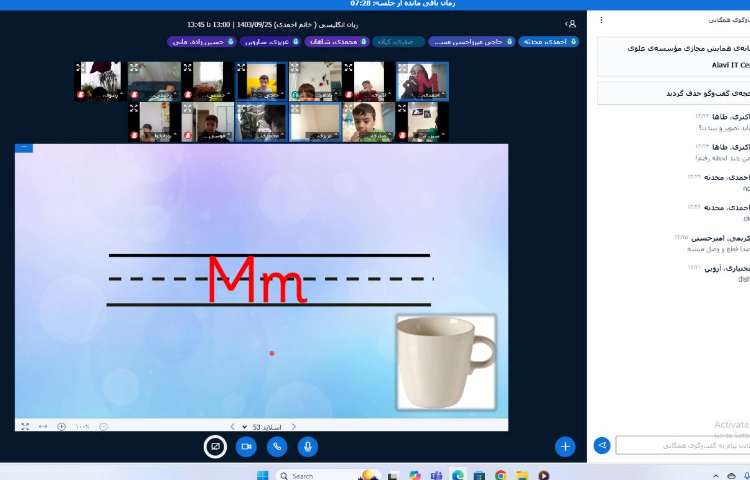Toggle the microphone button in the bottom bar
Viewport: 750px width, 480px height.
tap(308, 447)
